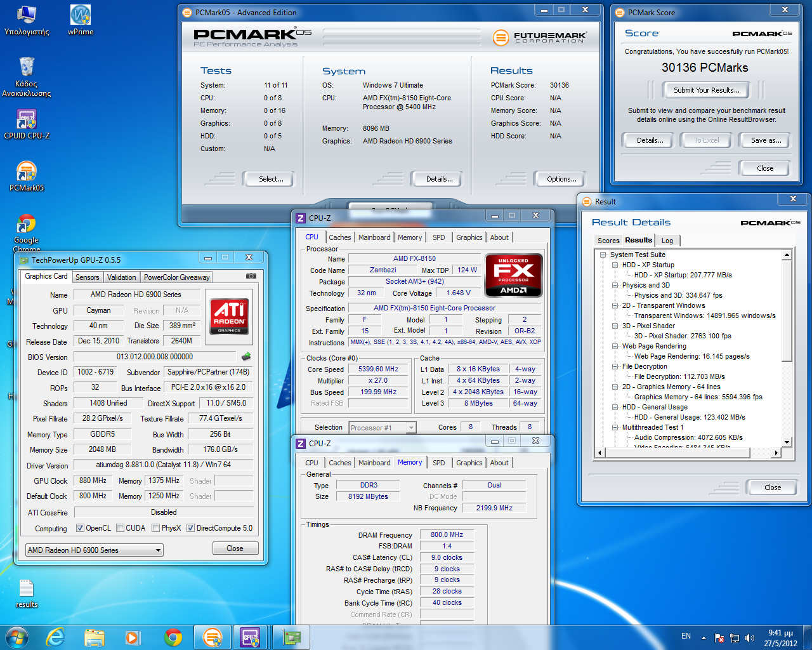The width and height of the screenshot is (812, 650).
Task: Switch to the Sensors tab in GPU-Z
Action: [88, 277]
